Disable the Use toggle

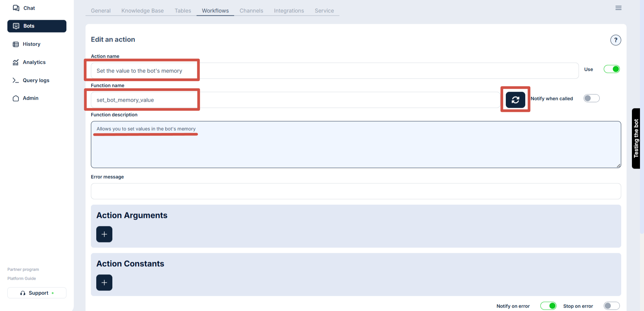[611, 69]
